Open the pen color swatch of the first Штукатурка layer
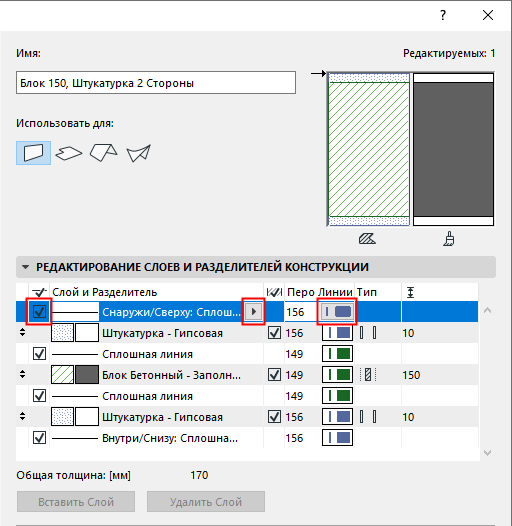Screen dimensions: 512x526 pos(337,333)
